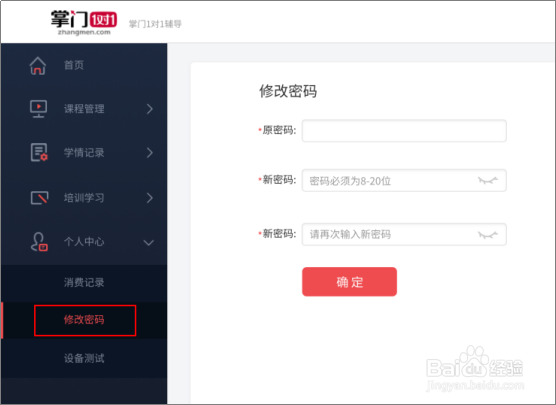
Task: Open 设备测试 submenu item
Action: point(84,358)
